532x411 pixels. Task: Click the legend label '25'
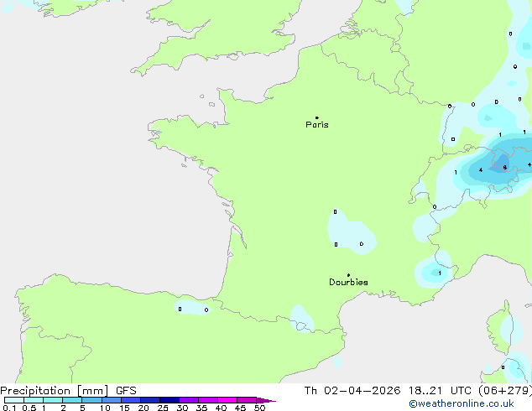coord(163,408)
